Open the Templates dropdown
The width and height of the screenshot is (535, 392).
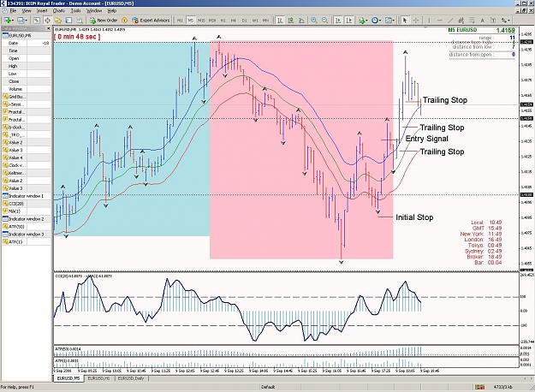[x=389, y=21]
